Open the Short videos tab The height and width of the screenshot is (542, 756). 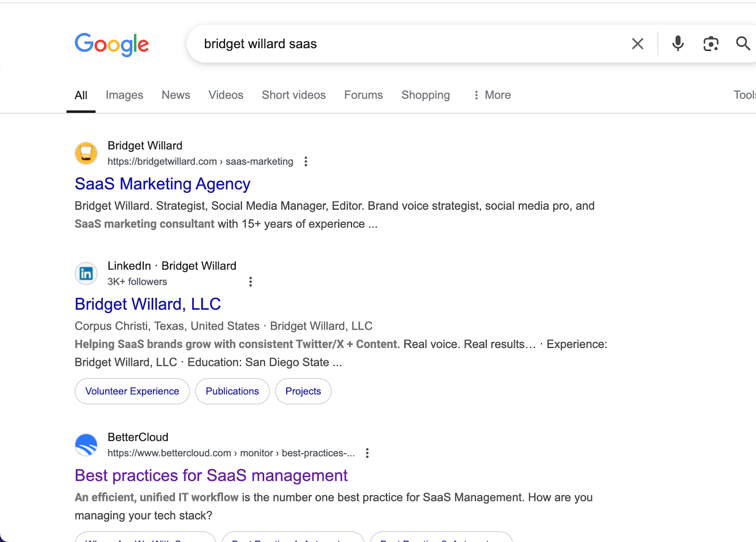tap(294, 95)
